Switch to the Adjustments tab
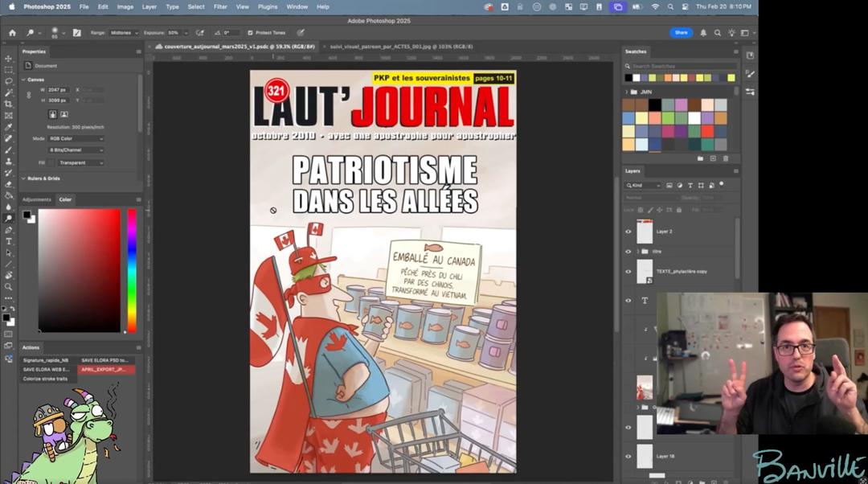Image resolution: width=868 pixels, height=484 pixels. [36, 199]
